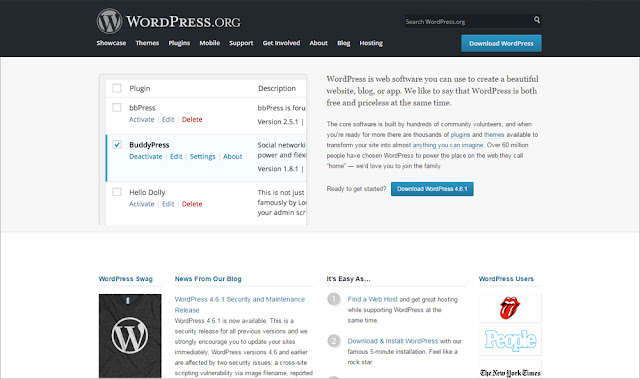Open WordPress 4.6.1 Security release article
The height and width of the screenshot is (379, 640).
pyautogui.click(x=240, y=305)
